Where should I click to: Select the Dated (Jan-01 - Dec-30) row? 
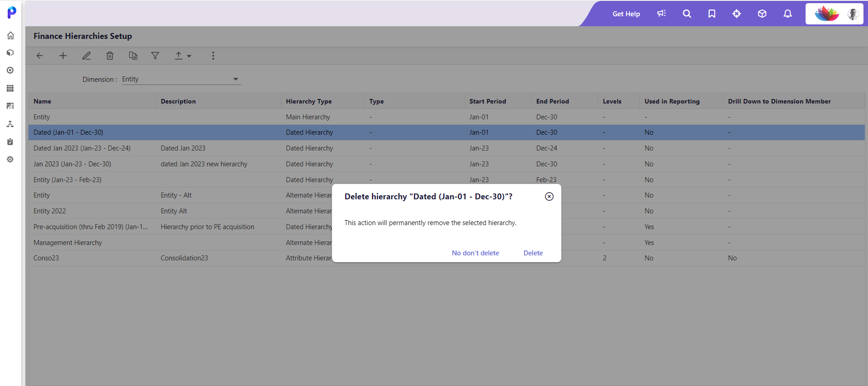446,132
